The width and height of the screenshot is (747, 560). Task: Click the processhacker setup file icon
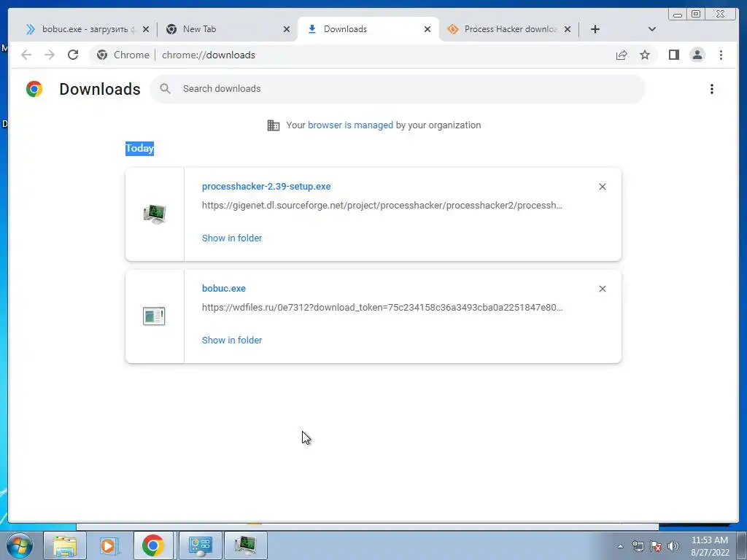pyautogui.click(x=155, y=214)
